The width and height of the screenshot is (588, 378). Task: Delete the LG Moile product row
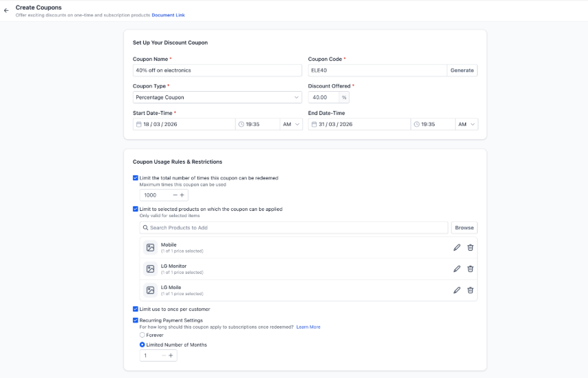click(x=470, y=290)
